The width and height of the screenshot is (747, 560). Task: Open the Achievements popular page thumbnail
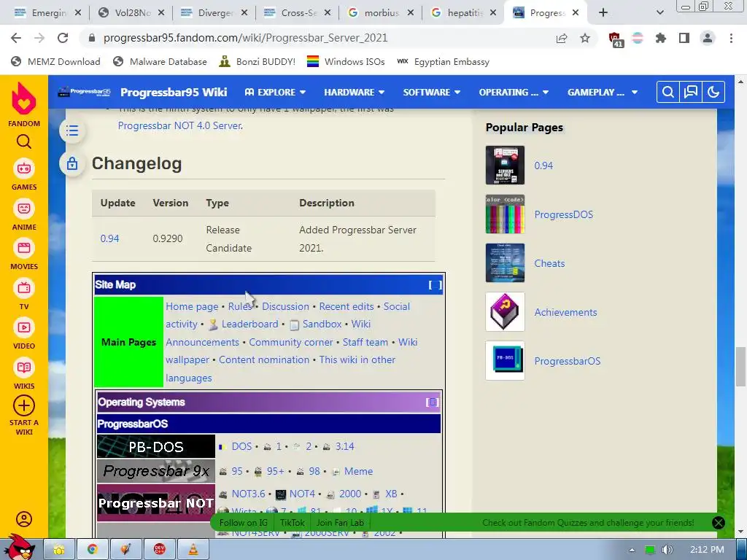[505, 312]
